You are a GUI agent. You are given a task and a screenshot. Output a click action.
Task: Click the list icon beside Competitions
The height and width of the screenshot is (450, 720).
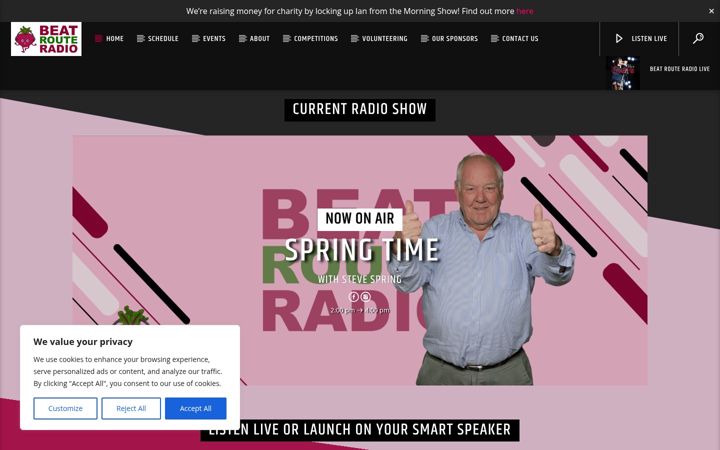(287, 39)
